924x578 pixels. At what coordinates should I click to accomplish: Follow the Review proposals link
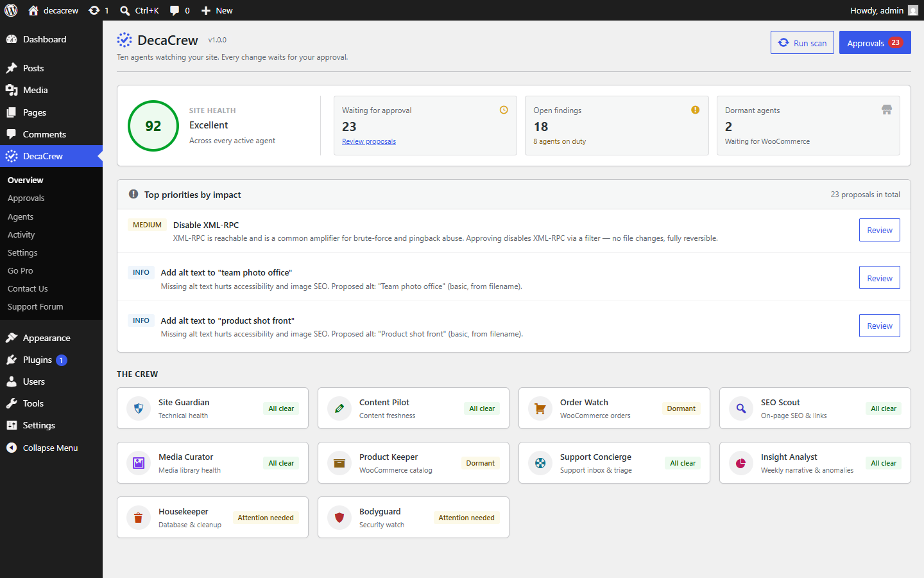click(x=369, y=141)
